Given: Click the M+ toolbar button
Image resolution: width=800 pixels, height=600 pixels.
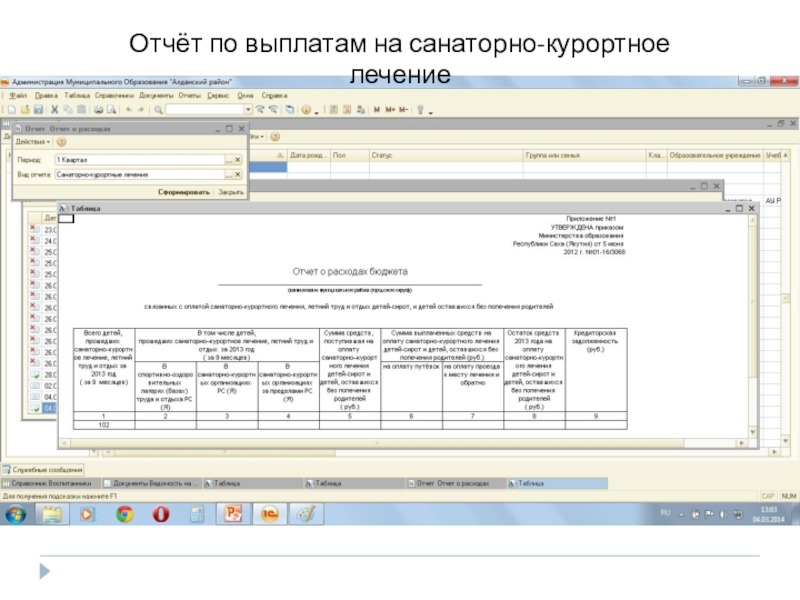Looking at the screenshot, I should click(x=390, y=110).
